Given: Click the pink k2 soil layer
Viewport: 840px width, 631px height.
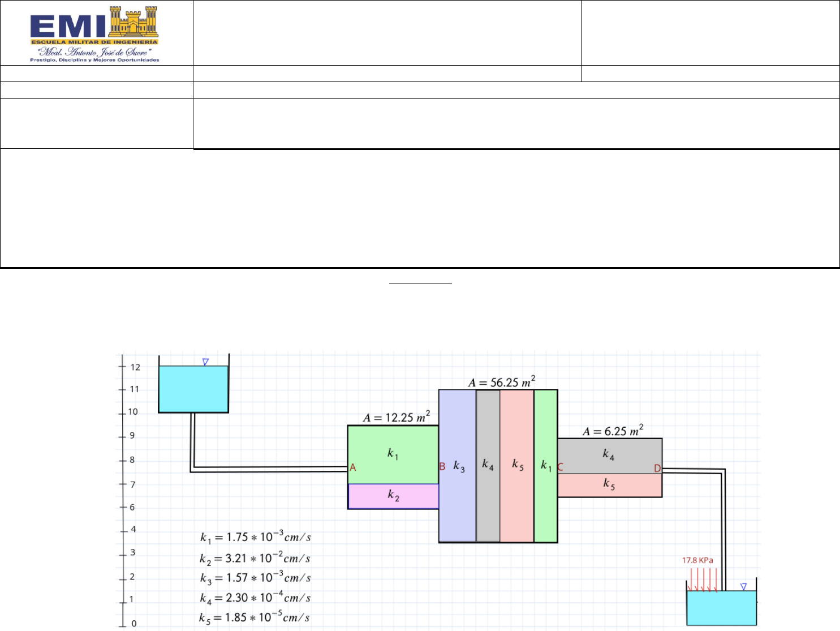Looking at the screenshot, I should (393, 496).
